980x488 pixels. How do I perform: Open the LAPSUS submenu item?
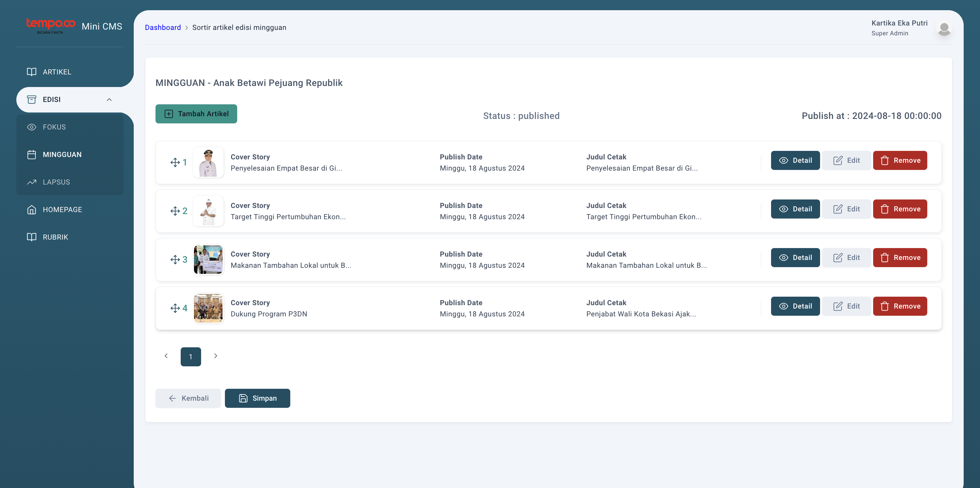(x=56, y=182)
